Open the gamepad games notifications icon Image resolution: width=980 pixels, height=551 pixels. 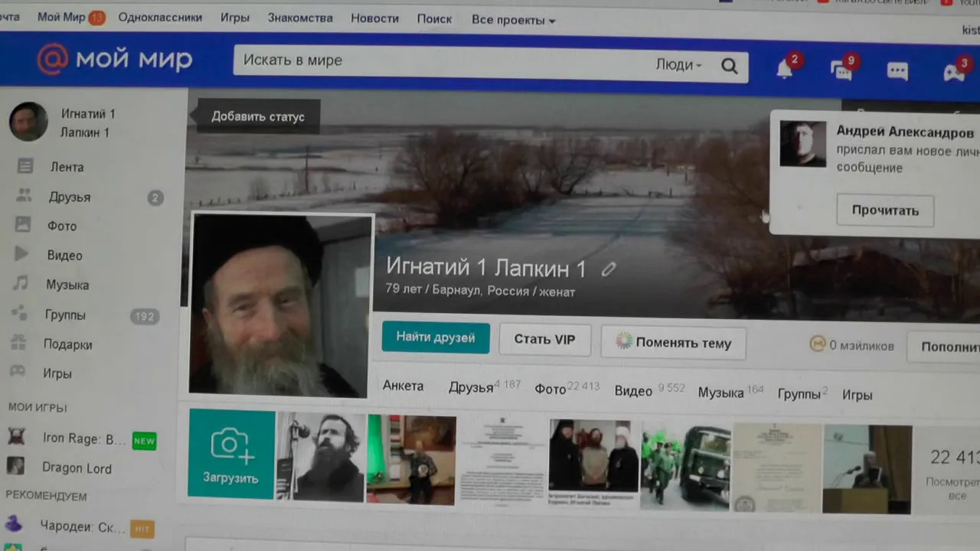click(x=953, y=73)
